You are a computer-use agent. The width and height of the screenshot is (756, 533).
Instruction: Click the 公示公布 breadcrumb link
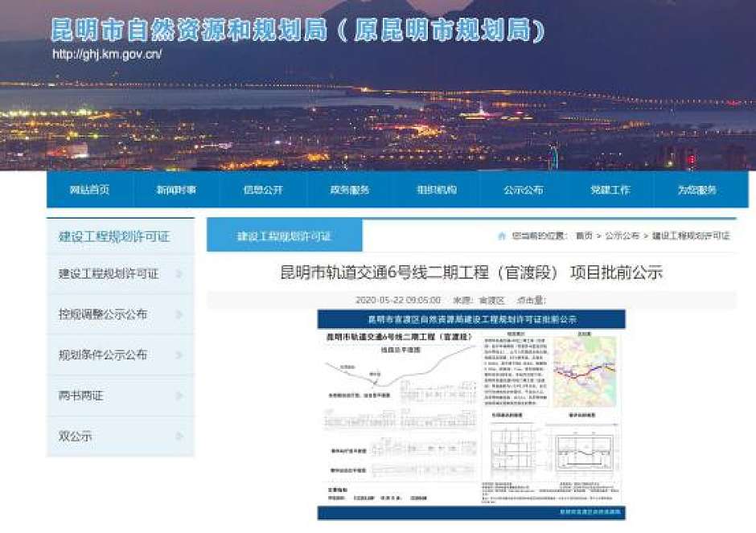[622, 236]
